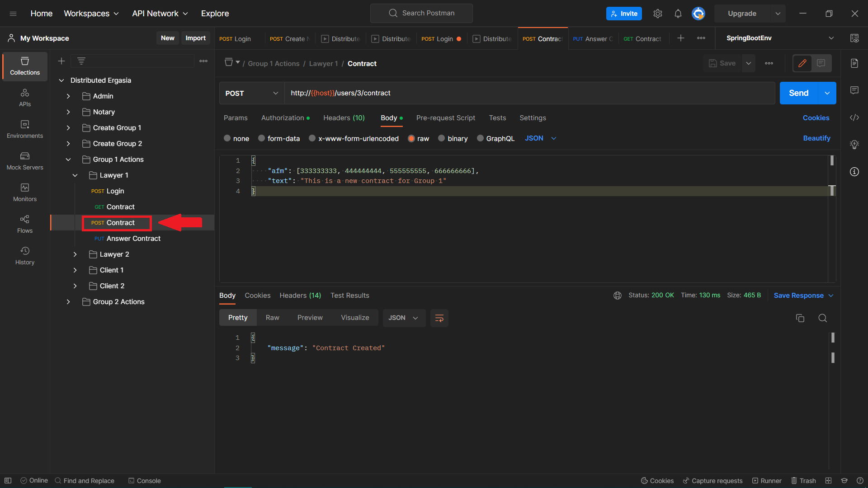
Task: Open the Flows sidebar section
Action: point(25,224)
